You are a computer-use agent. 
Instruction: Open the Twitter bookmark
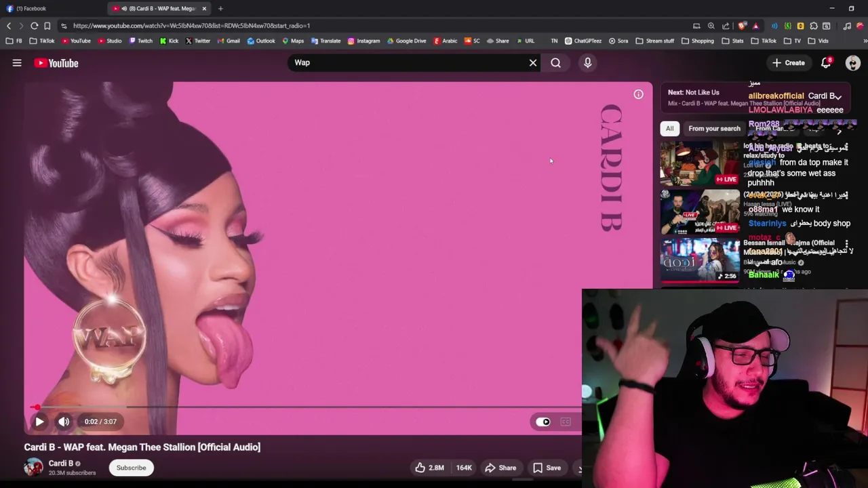(x=198, y=41)
